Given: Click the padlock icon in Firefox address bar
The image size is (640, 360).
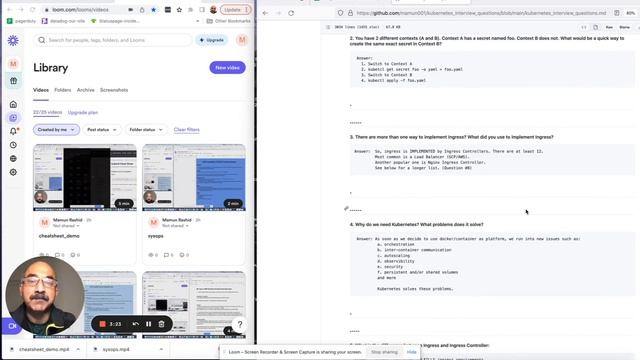Looking at the screenshot, I should [x=350, y=13].
